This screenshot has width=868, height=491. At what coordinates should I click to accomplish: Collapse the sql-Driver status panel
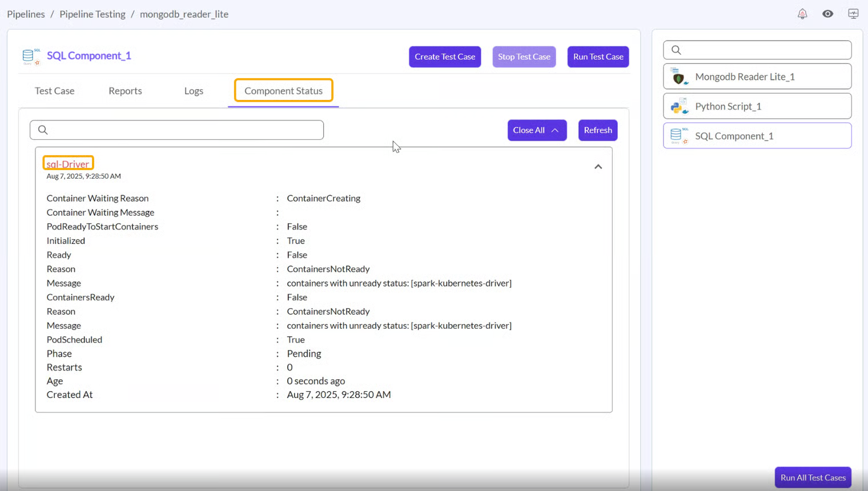pos(598,167)
